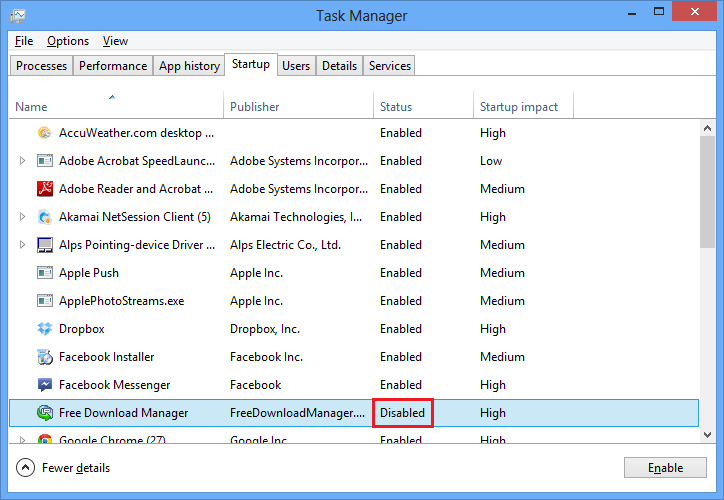This screenshot has height=500, width=724.
Task: Click the Alps Electric Co., Ltd. publisher cell
Action: pos(285,245)
